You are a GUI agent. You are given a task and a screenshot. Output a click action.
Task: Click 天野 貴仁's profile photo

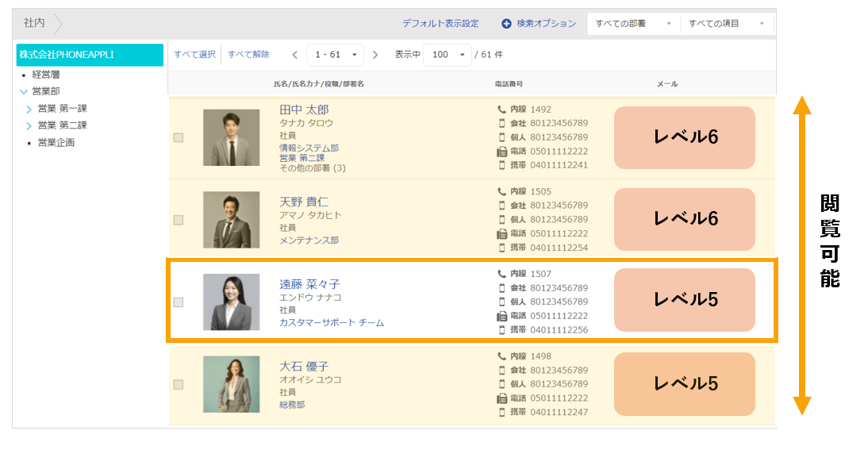232,220
